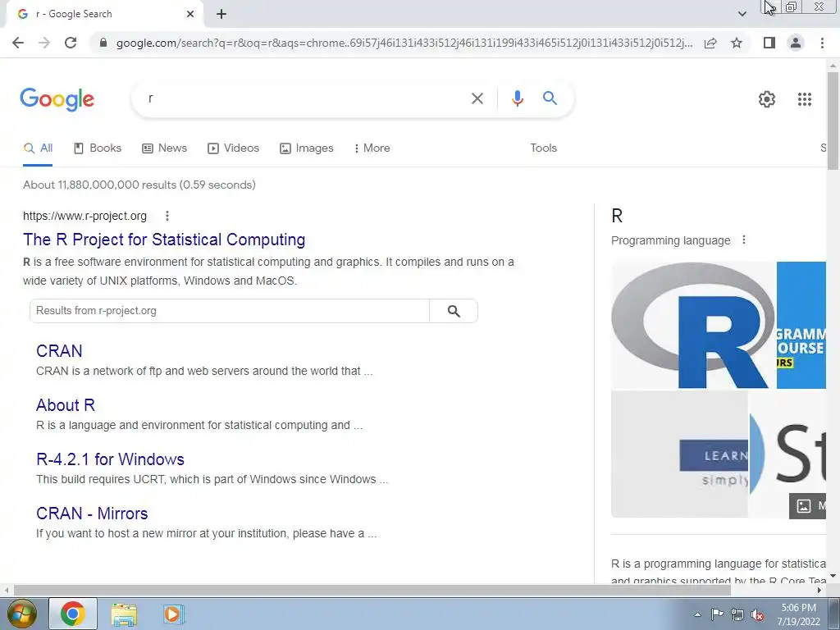The image size is (840, 630).
Task: Open the side panel icon
Action: [769, 43]
